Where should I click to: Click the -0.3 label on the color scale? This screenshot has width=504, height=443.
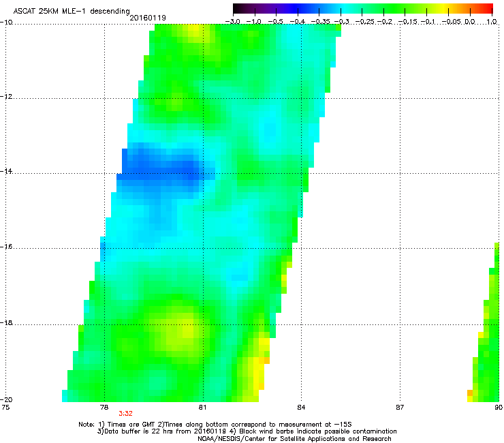click(342, 22)
